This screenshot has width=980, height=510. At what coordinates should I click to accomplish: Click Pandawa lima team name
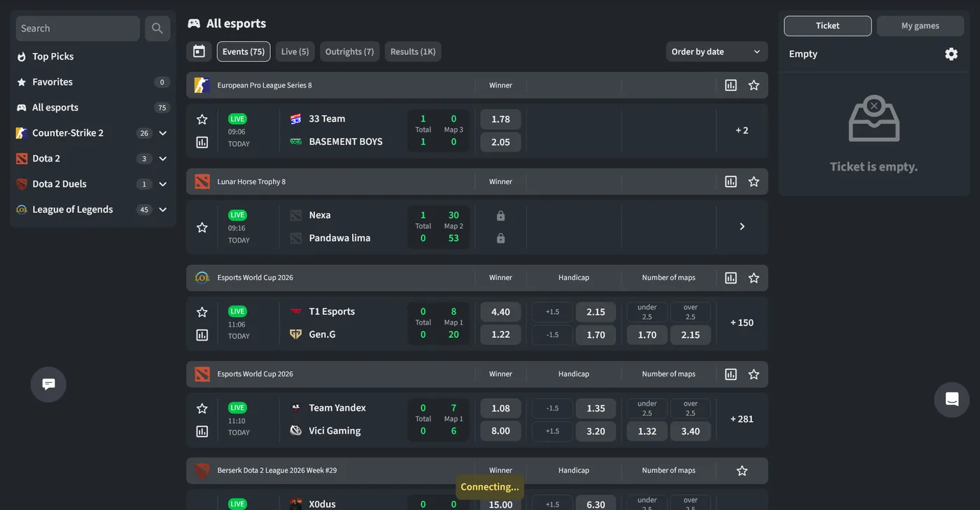[339, 238]
